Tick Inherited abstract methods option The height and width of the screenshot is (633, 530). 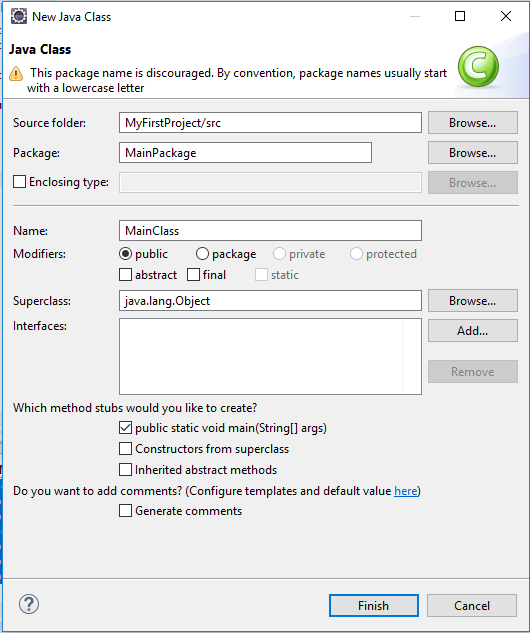click(125, 470)
